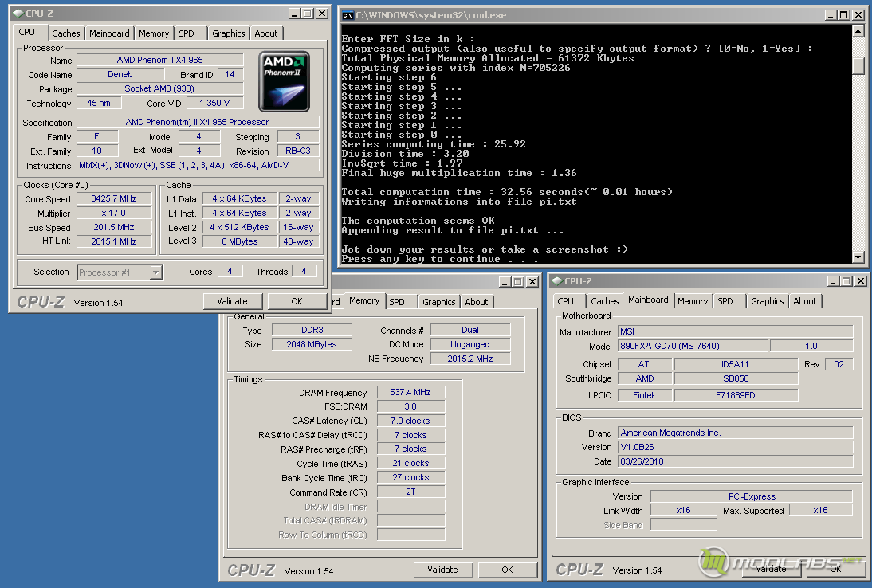Click the HT Link value 2015.1 MHz

[x=114, y=241]
